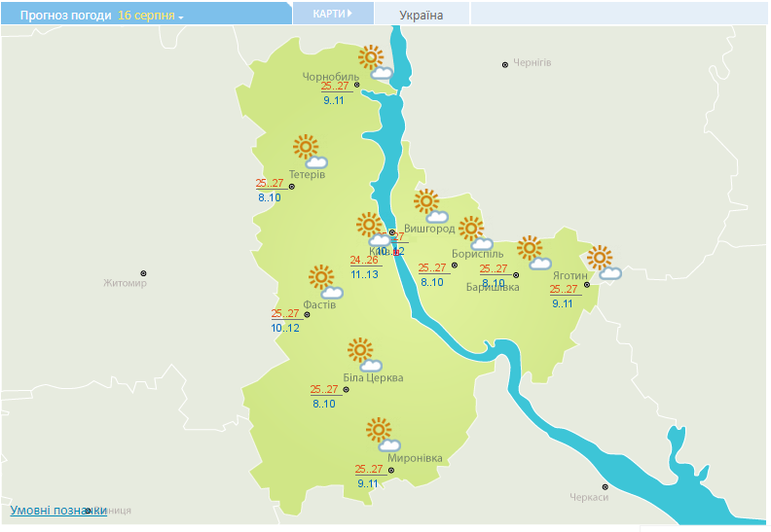Click the weather icon above Бориспіль

pos(476,232)
